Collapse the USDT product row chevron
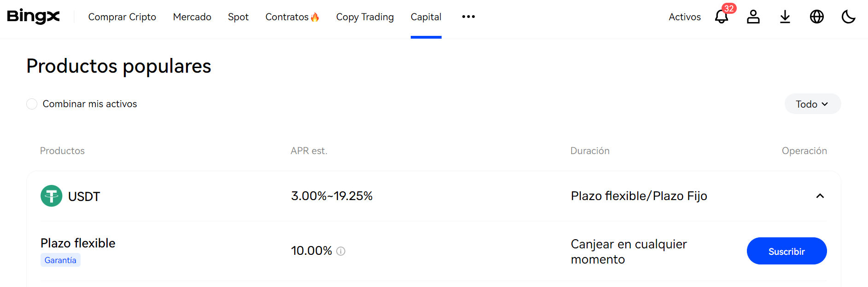The image size is (868, 287). (820, 196)
